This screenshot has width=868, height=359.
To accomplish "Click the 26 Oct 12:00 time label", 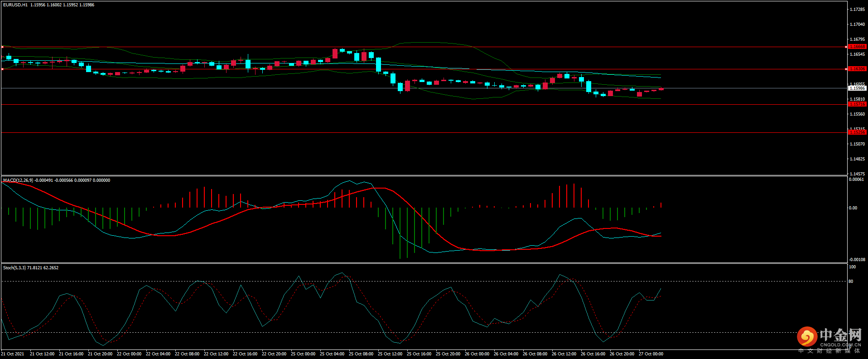I will [x=564, y=354].
